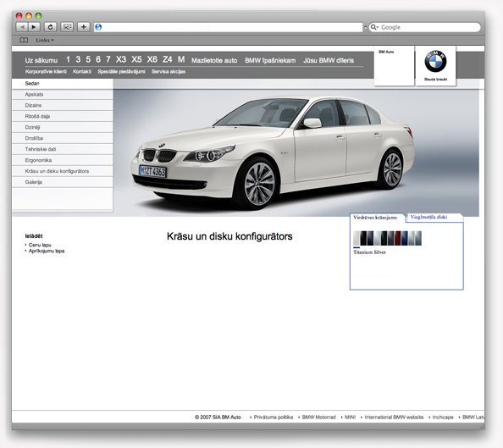Screen dimensions: 503x448
Task: Click the yellow minimize window button
Action: (29, 15)
